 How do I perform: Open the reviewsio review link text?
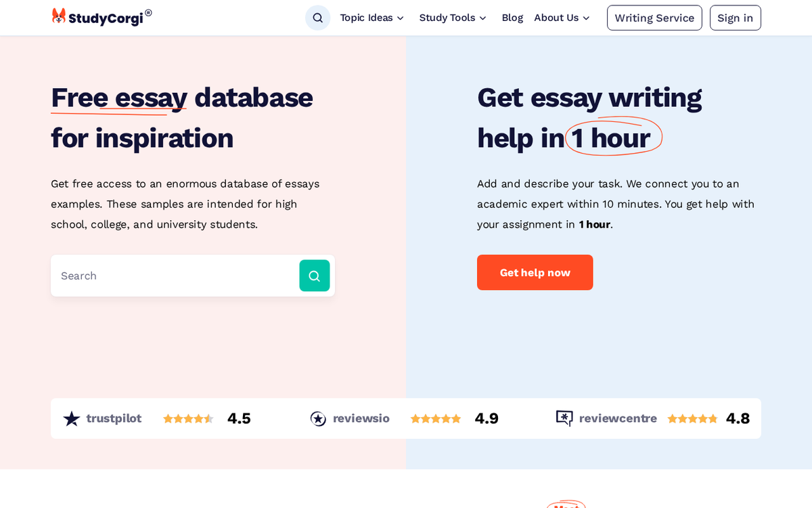point(361,419)
